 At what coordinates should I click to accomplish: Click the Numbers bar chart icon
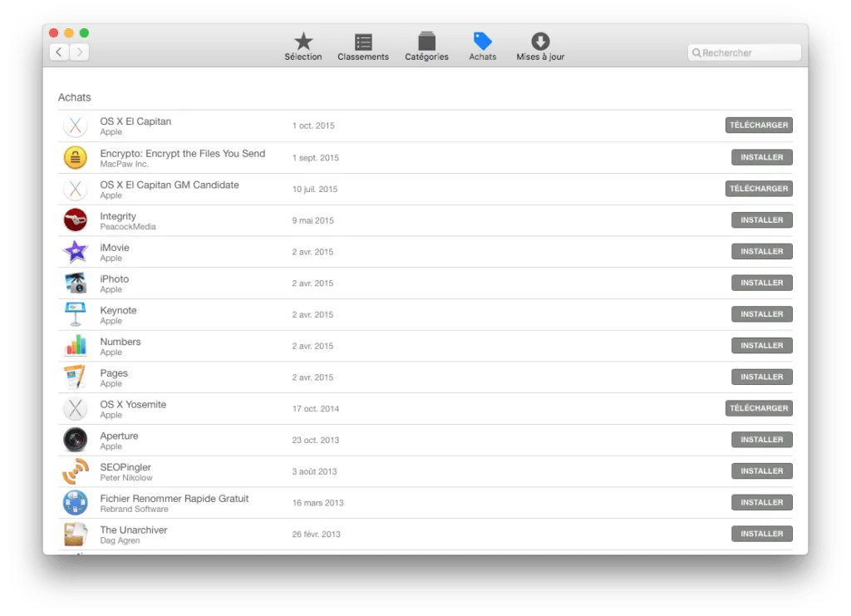(76, 346)
